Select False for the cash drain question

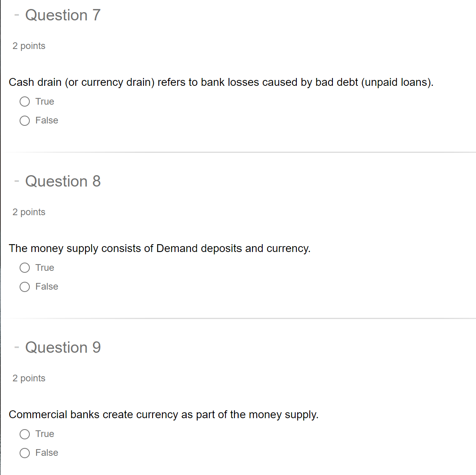(x=24, y=121)
